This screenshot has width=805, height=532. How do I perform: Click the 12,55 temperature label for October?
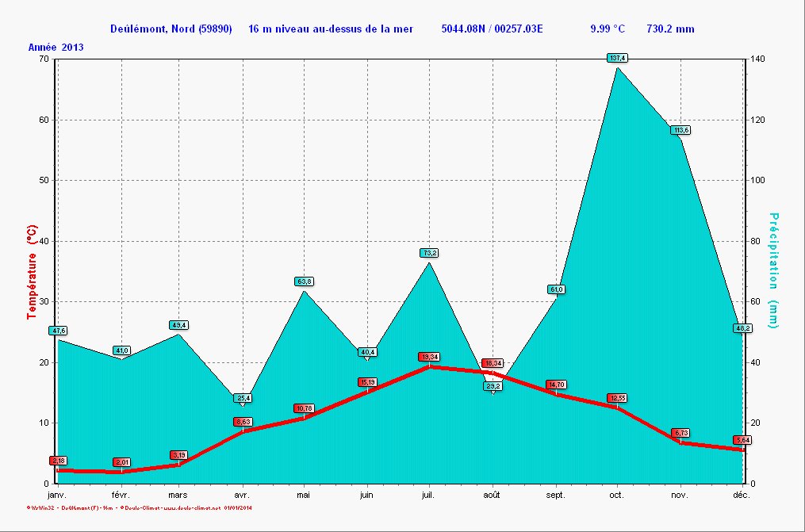pos(617,397)
